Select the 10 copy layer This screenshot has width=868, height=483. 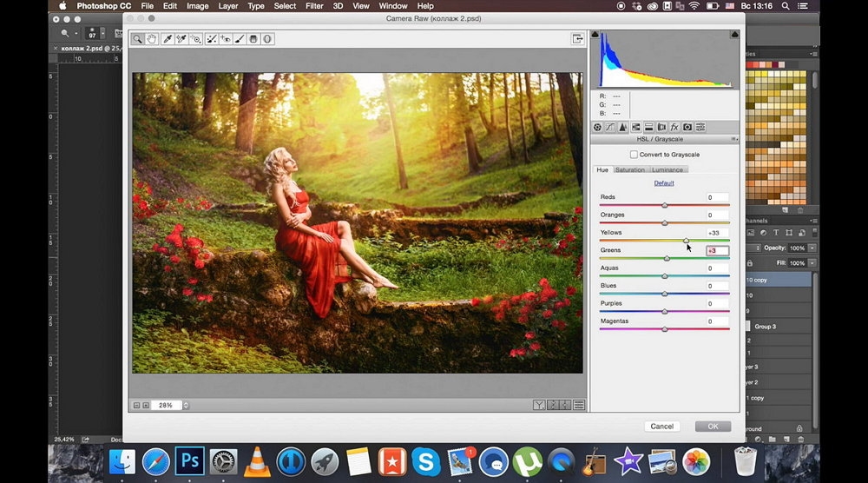point(779,281)
